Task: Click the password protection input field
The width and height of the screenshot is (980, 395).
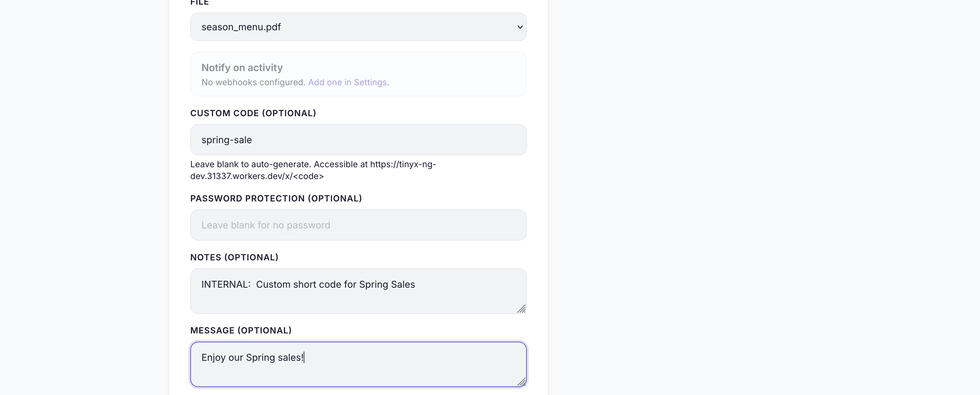Action: (358, 225)
